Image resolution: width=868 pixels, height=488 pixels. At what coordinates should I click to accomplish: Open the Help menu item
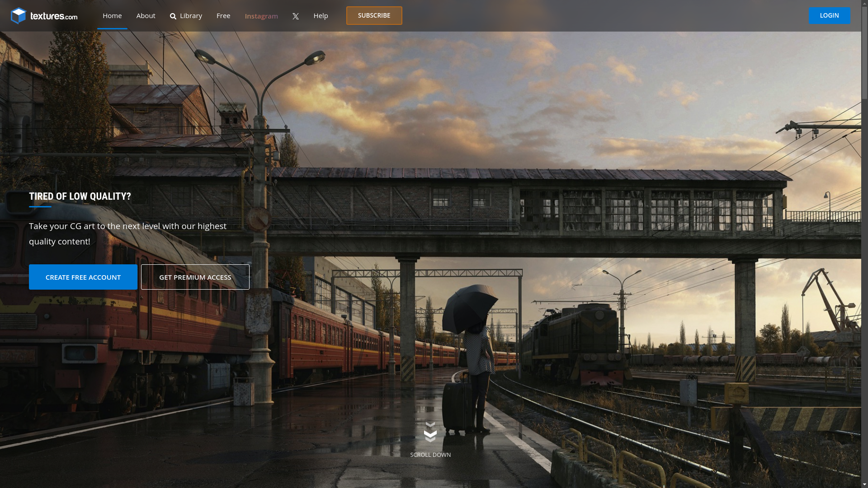tap(321, 16)
